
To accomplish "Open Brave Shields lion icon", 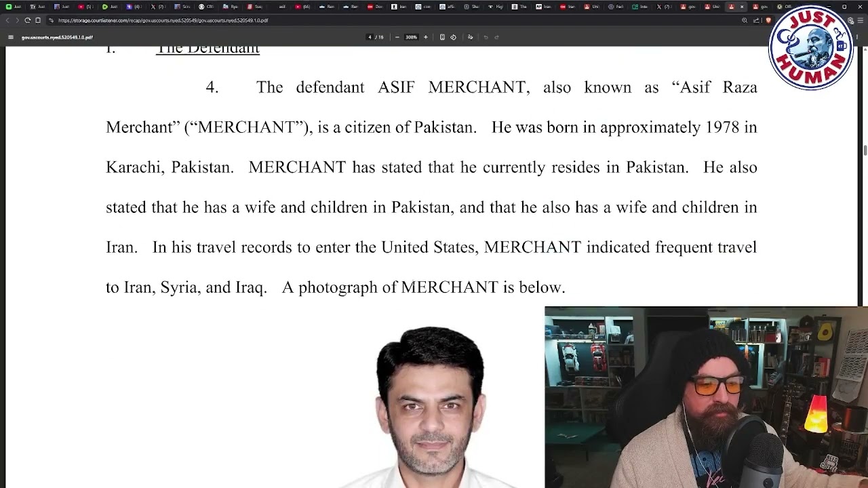I will pos(768,20).
